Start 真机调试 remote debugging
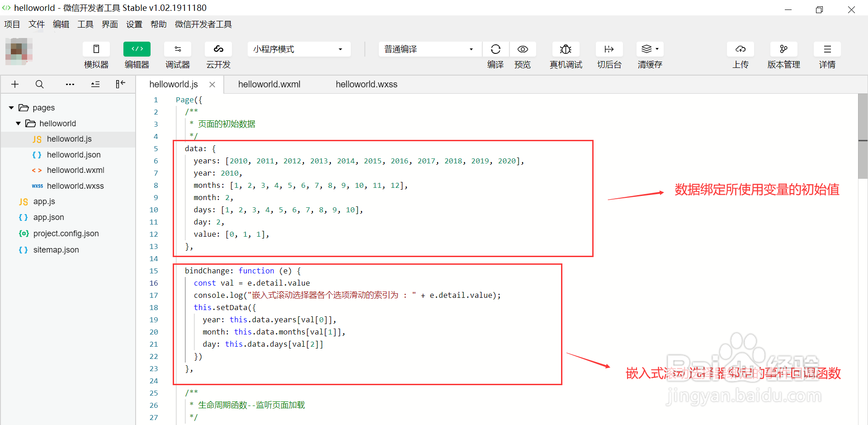Viewport: 868px width, 425px height. pos(566,49)
